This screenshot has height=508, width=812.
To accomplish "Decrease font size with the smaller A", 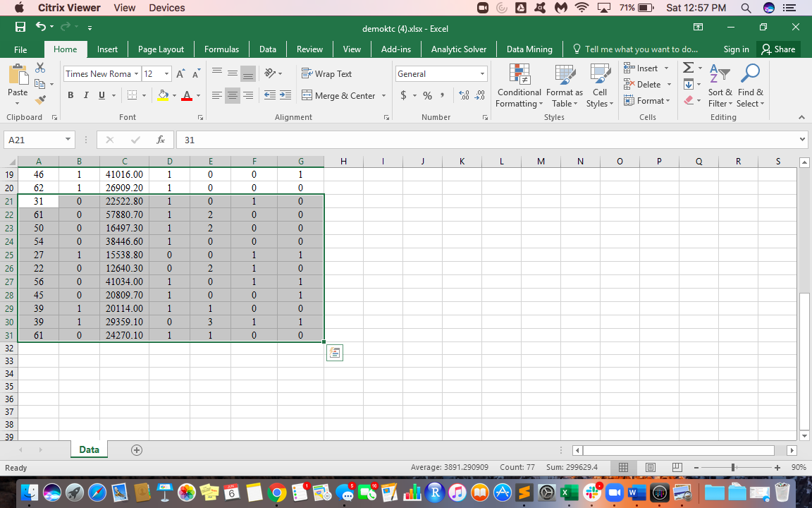I will click(196, 73).
